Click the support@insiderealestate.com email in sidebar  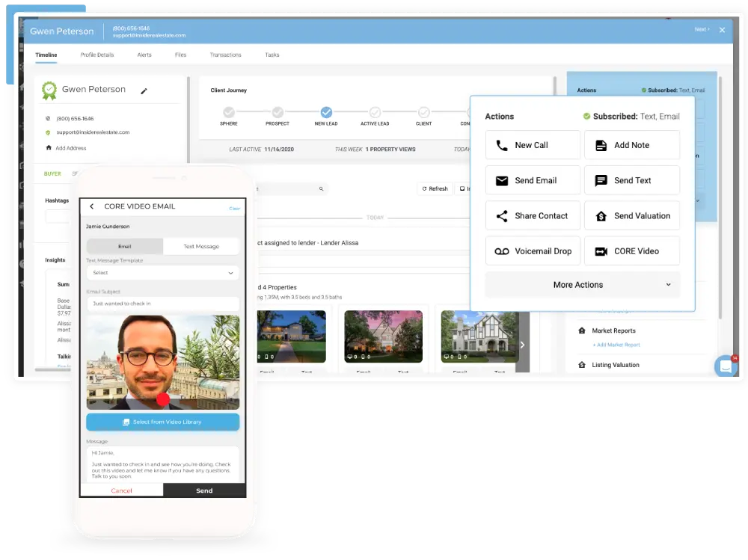(x=93, y=132)
